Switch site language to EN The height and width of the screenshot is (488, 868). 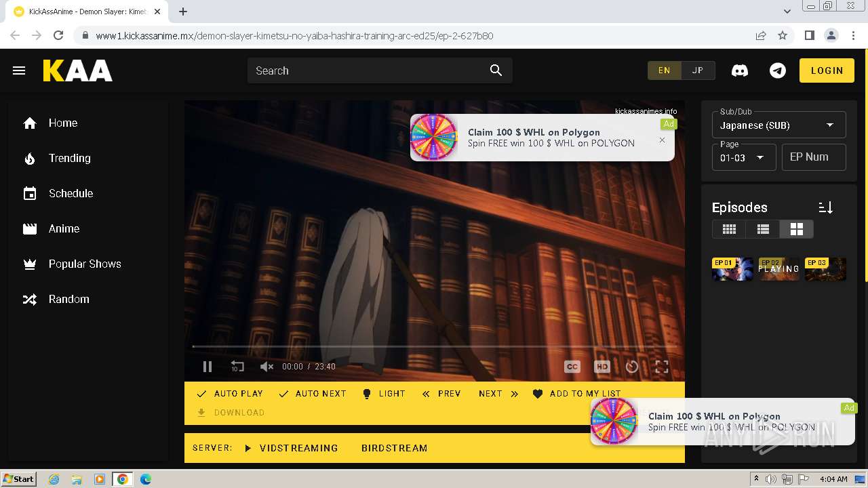(664, 70)
